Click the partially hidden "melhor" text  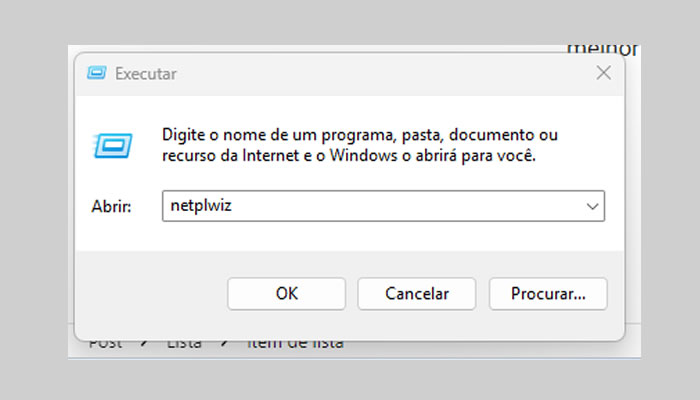(602, 48)
